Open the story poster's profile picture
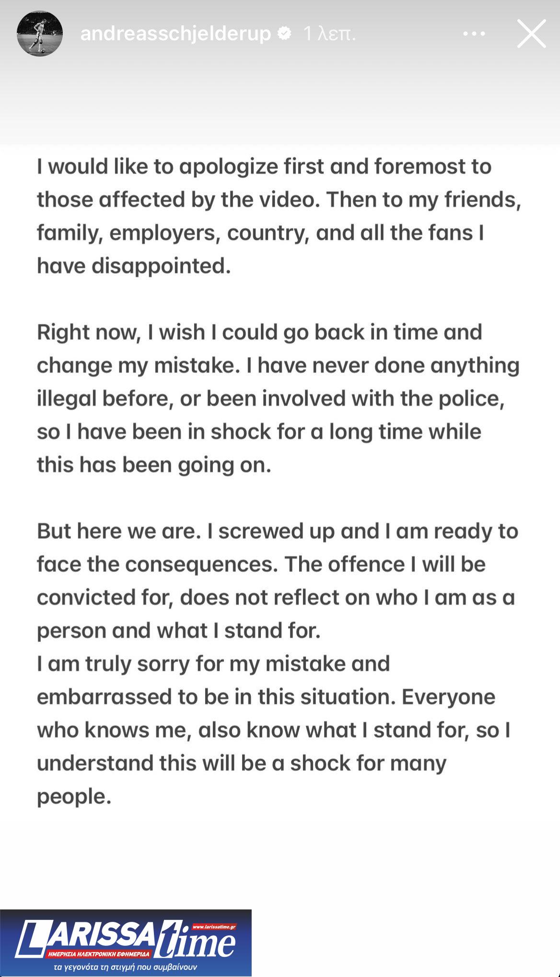The width and height of the screenshot is (560, 977). point(40,34)
